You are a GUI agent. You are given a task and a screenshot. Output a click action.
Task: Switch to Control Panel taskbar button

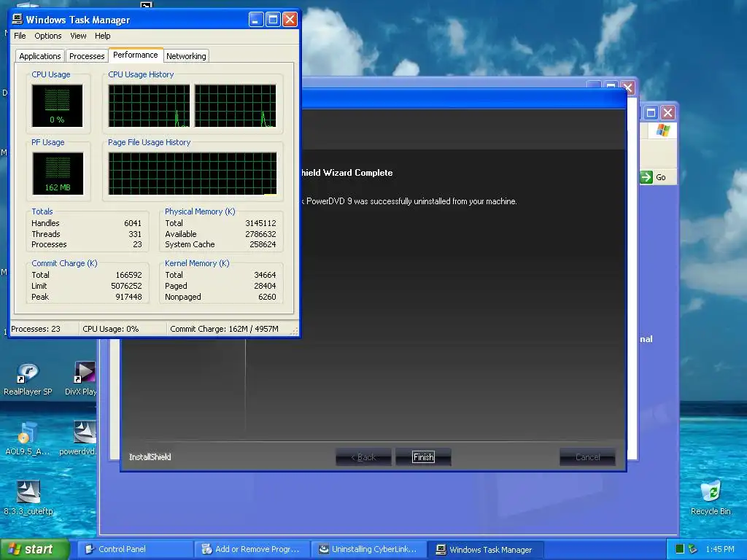(x=135, y=549)
